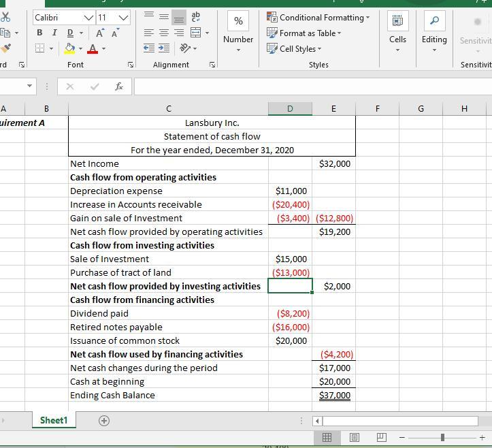The image size is (492, 448).
Task: Toggle bold formatting
Action: (x=39, y=33)
